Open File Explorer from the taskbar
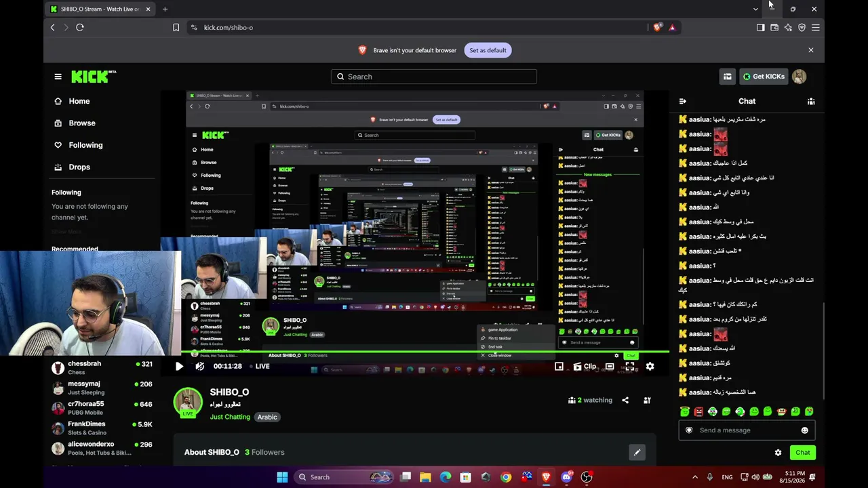 click(x=425, y=477)
